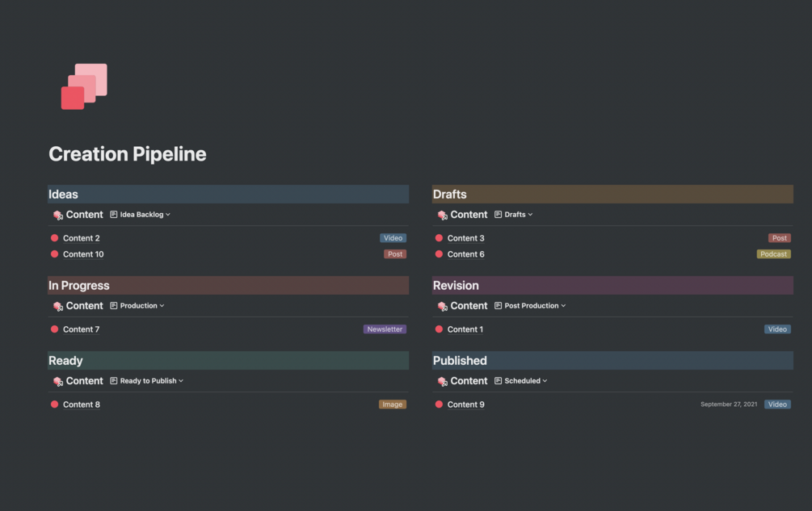Open the Content 7 page
Image resolution: width=812 pixels, height=511 pixels.
(x=82, y=329)
